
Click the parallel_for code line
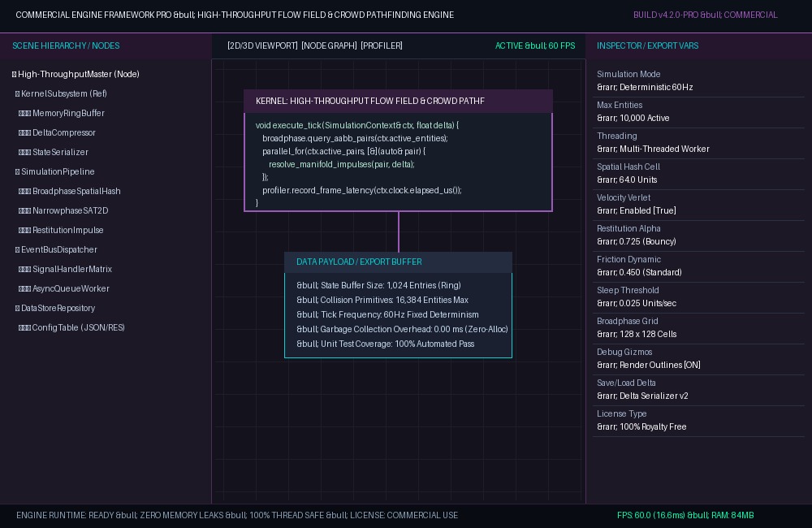pos(343,151)
